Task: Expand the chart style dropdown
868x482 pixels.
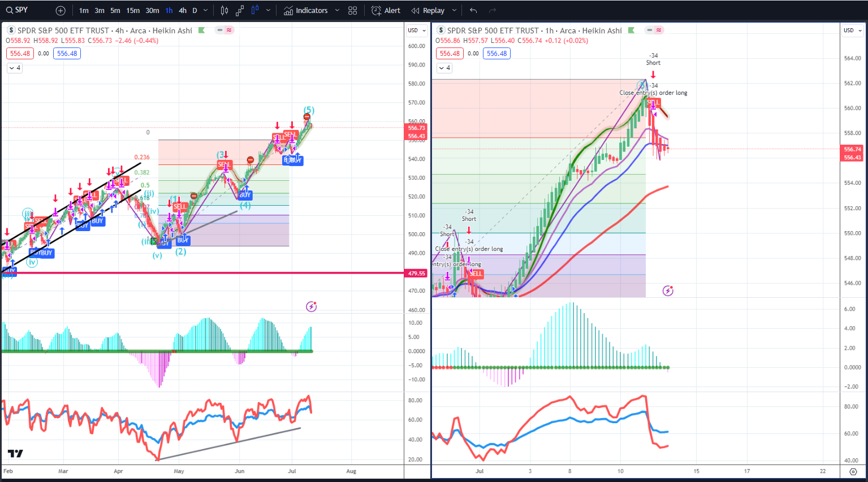Action: coord(268,11)
